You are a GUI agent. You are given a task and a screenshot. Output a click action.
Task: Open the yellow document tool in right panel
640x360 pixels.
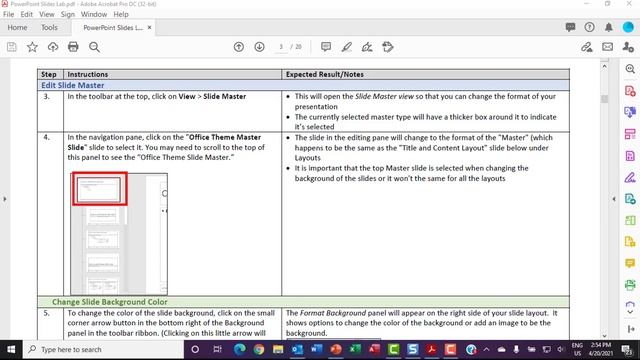[630, 242]
